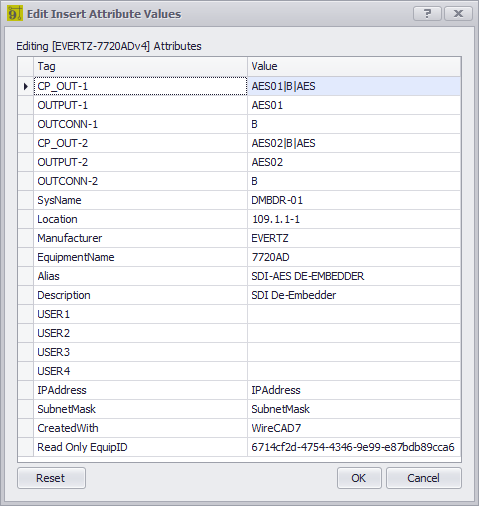Open the help question mark button
The image size is (479, 506).
click(427, 14)
